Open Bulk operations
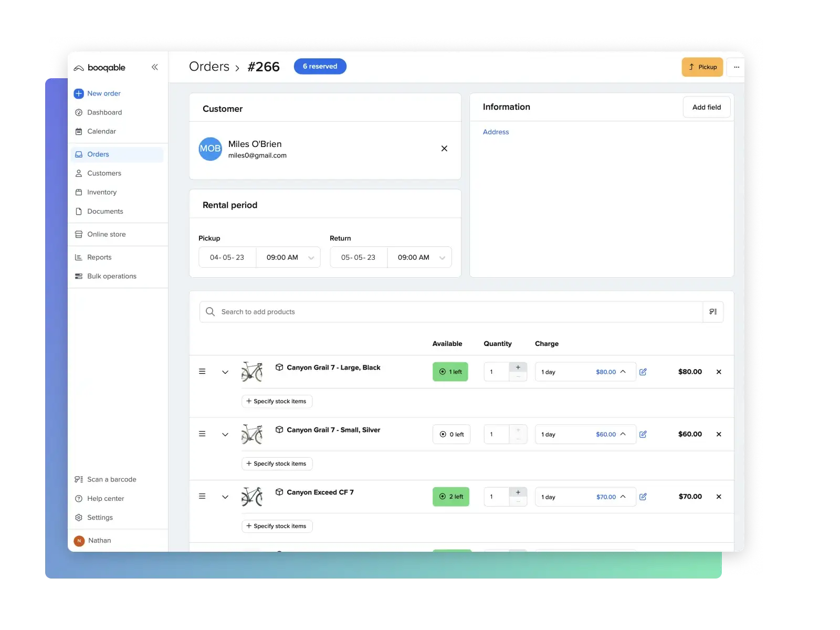Screen dimensions: 840x630 pos(106,276)
